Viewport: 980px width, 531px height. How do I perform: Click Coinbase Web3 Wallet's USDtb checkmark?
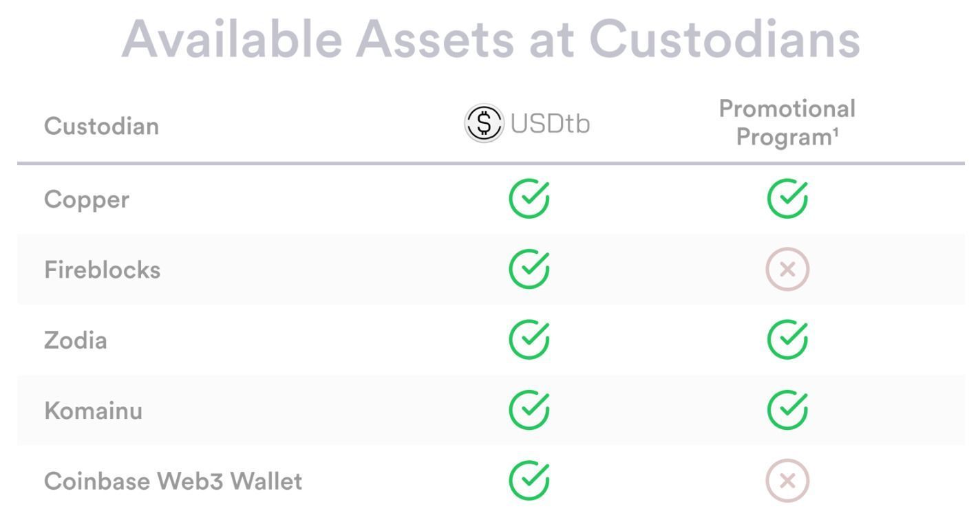pos(529,481)
